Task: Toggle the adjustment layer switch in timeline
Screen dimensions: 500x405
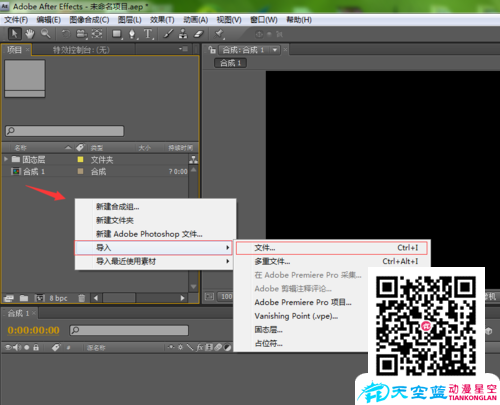Action: (227, 348)
